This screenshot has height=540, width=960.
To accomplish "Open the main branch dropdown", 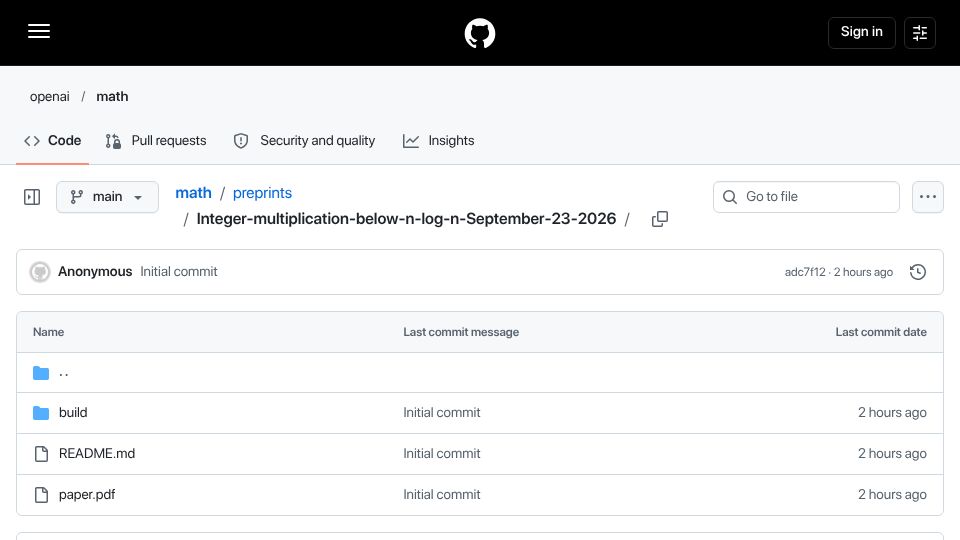I will (107, 197).
